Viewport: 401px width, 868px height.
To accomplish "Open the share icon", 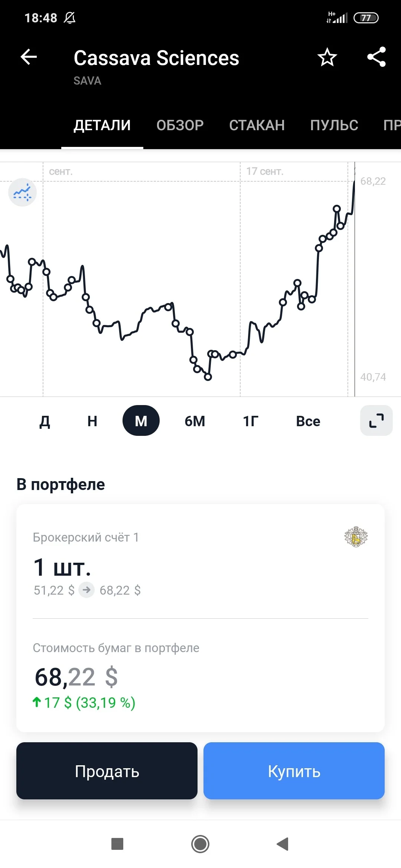I will coord(376,57).
